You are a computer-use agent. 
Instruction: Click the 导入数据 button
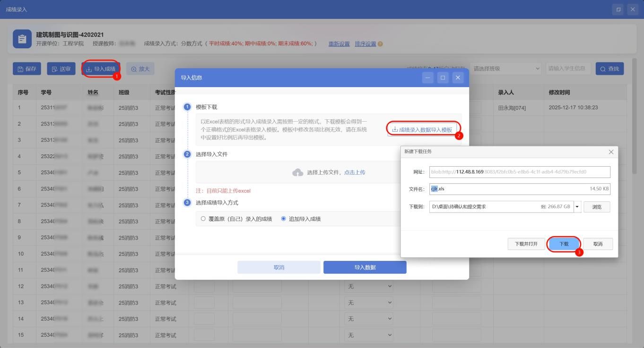click(x=365, y=268)
